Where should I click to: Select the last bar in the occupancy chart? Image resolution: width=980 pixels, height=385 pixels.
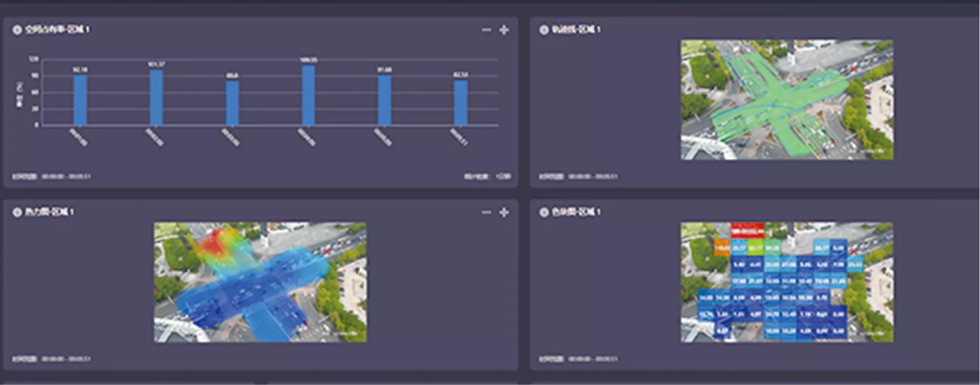pos(461,102)
